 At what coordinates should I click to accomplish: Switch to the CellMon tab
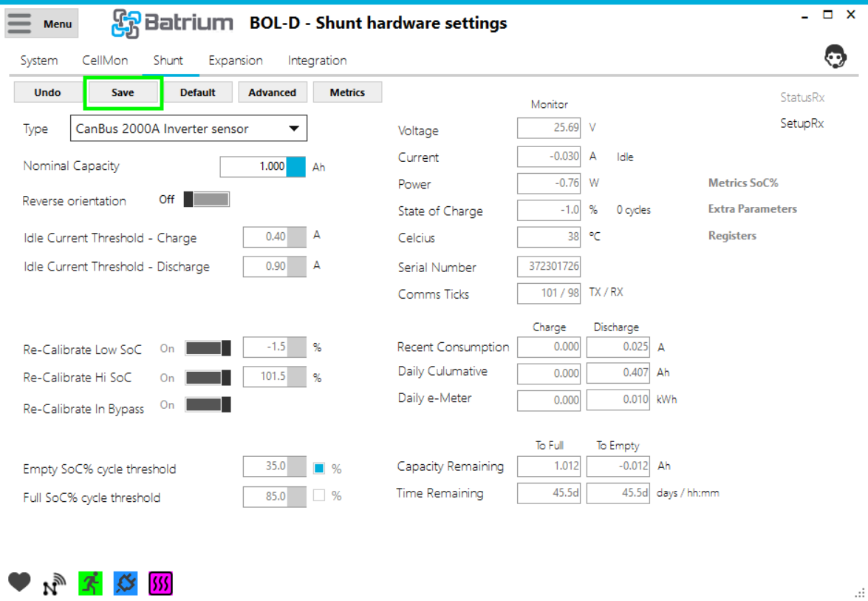click(x=105, y=61)
